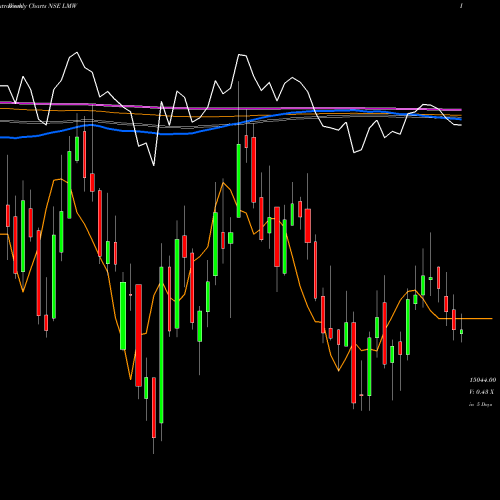This screenshot has width=500, height=500.
Task: Click the 'Charts NSE LMW' title text
Action: point(53,6)
